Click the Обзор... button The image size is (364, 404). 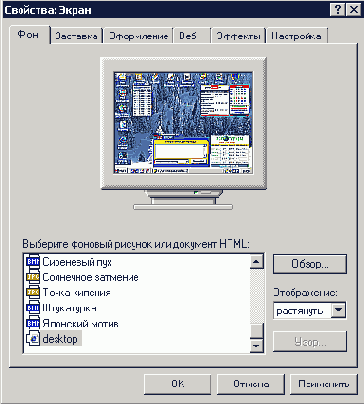pyautogui.click(x=310, y=264)
